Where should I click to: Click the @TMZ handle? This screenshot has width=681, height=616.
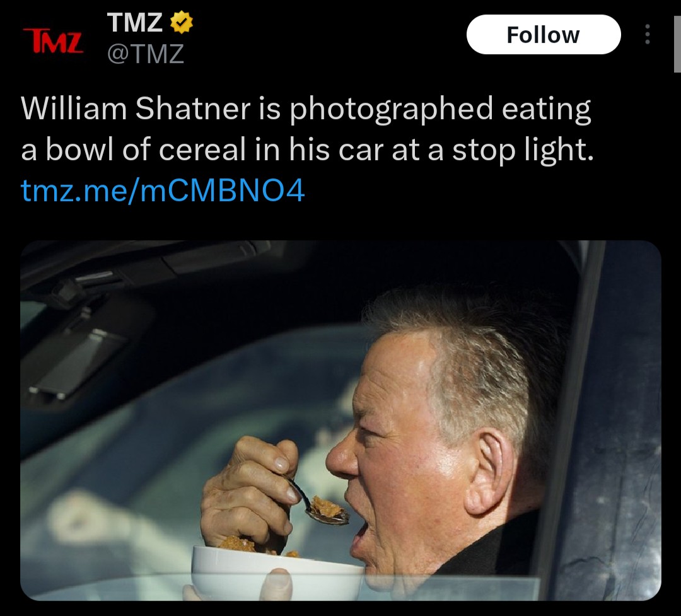pyautogui.click(x=146, y=54)
